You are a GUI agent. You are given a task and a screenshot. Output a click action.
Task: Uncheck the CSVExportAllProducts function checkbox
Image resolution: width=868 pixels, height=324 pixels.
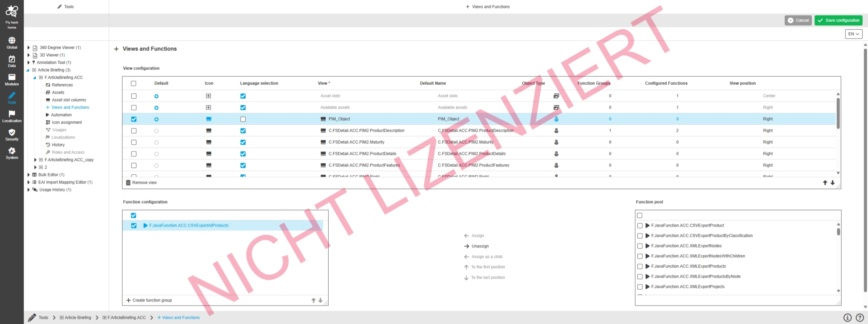(134, 226)
